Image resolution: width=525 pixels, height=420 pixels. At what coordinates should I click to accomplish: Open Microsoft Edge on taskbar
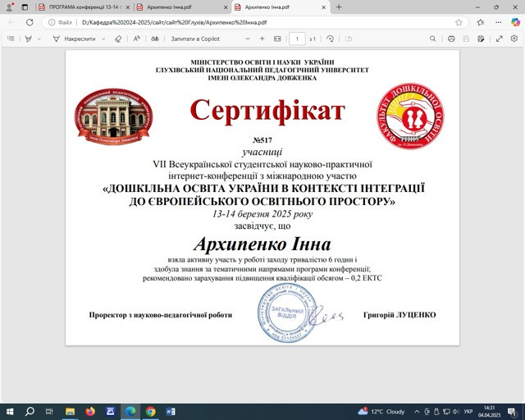coord(130,412)
